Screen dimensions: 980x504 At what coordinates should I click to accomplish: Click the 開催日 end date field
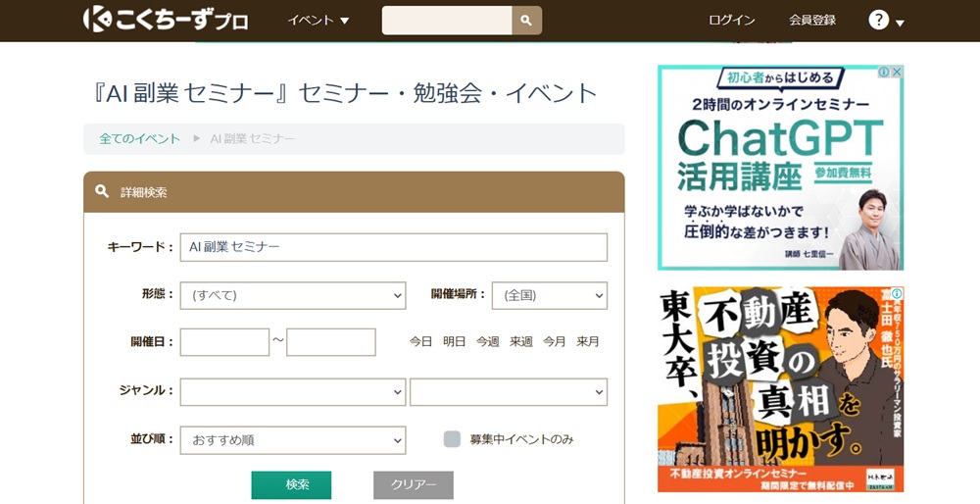tap(331, 342)
